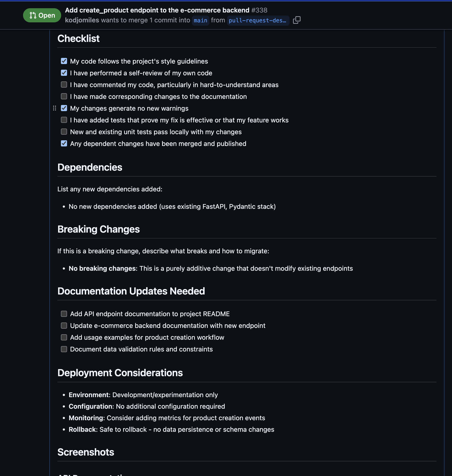
Task: Open the pull-request-des… head branch link
Action: pos(257,20)
